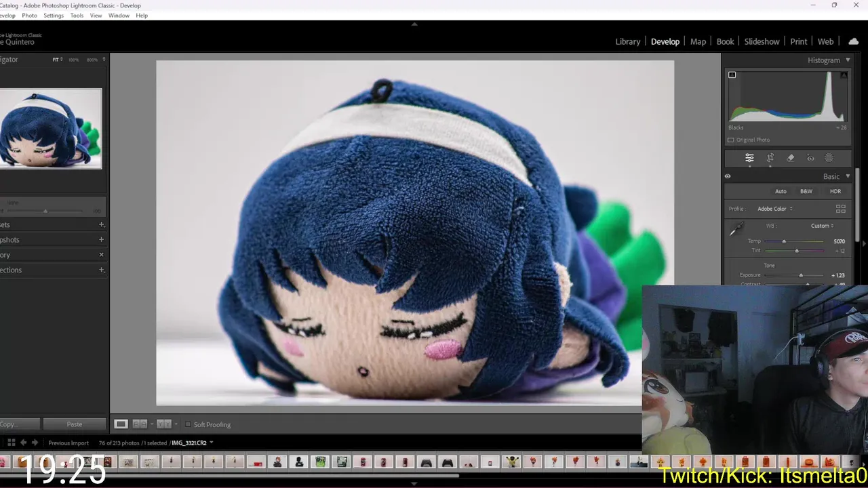This screenshot has width=868, height=488.
Task: Switch to the Book module
Action: [726, 41]
